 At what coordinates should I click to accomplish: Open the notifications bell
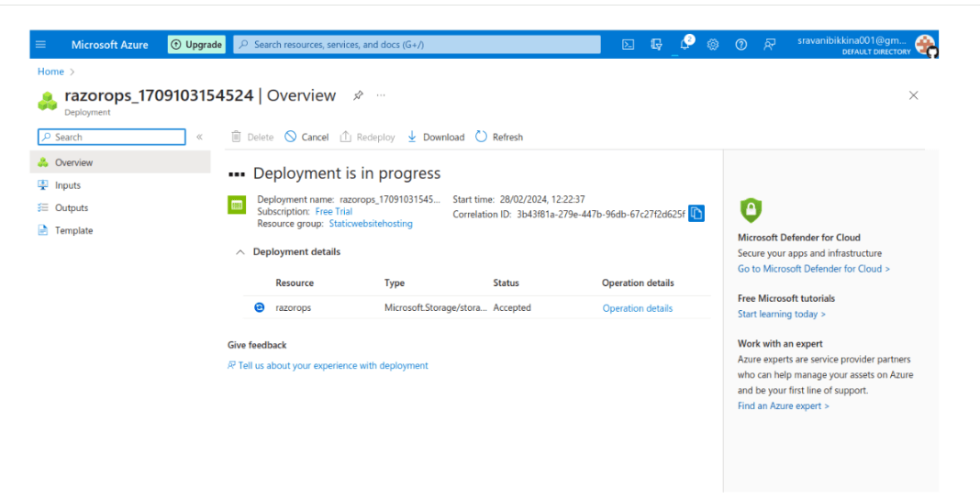click(685, 44)
